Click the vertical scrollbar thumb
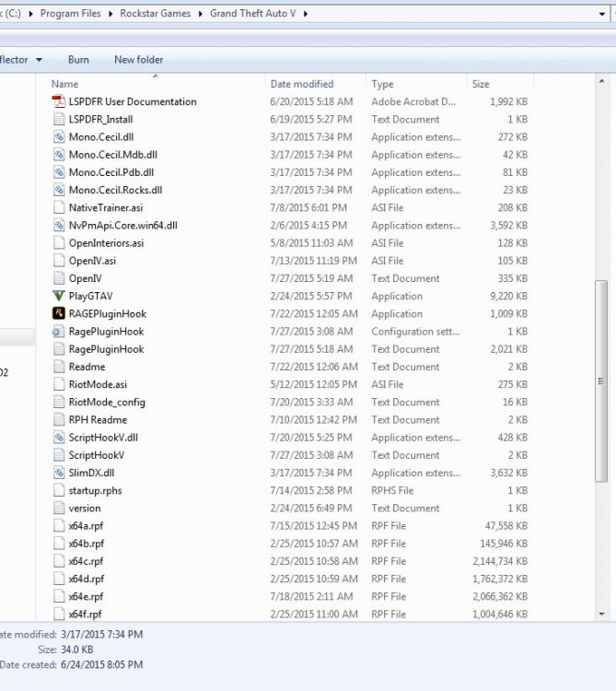Viewport: 616px width, 691px height. (x=601, y=381)
